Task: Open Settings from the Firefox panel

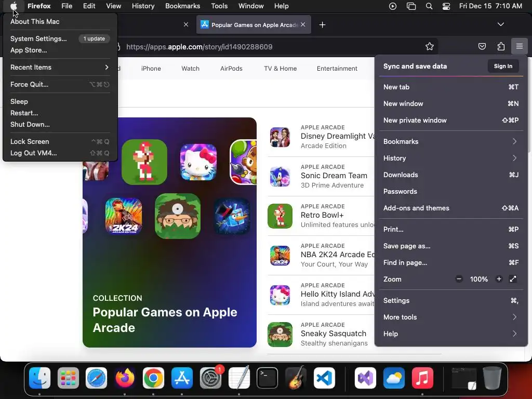Action: coord(451,301)
